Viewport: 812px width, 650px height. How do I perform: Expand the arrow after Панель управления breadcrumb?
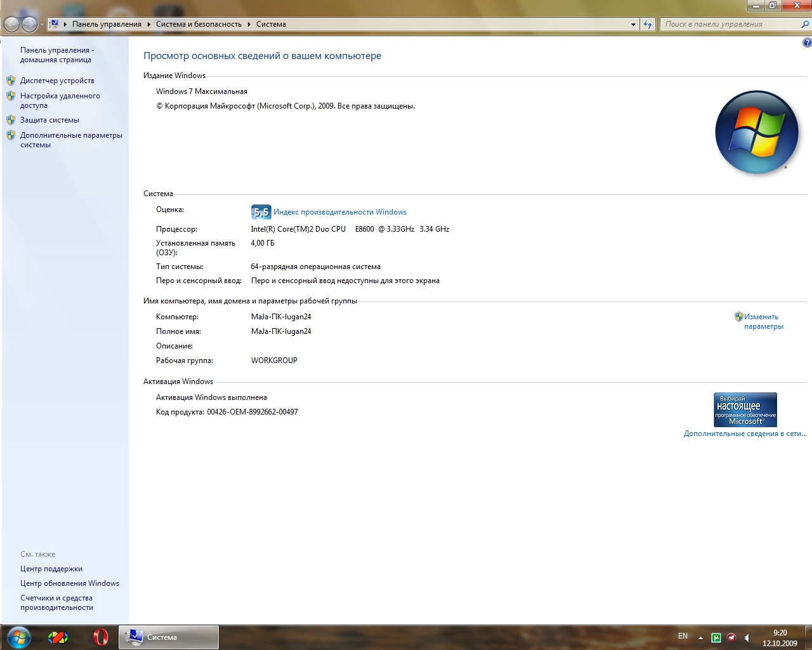(x=149, y=24)
